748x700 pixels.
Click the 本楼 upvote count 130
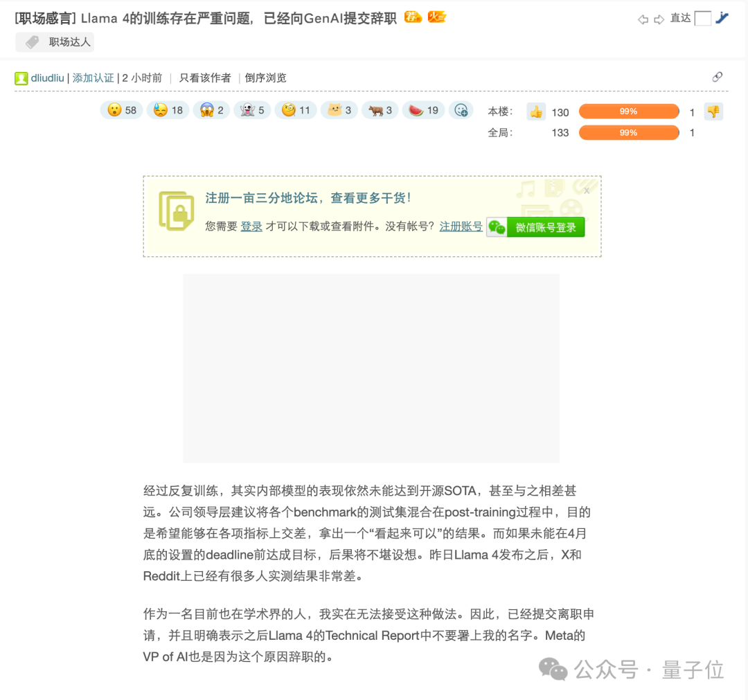[560, 113]
